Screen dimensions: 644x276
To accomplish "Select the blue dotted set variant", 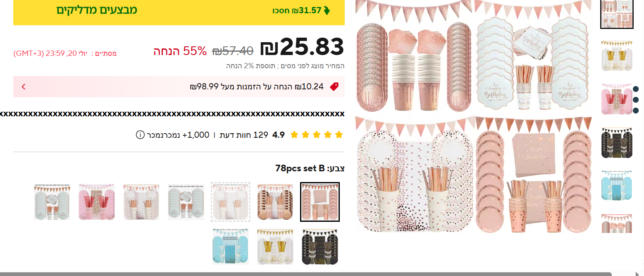I will pyautogui.click(x=231, y=247).
